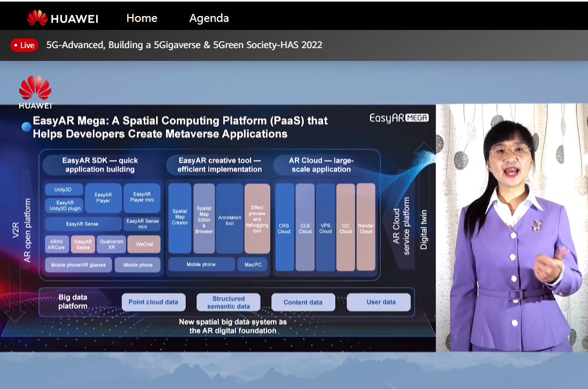Screen dimensions: 588x389
Task: Click the 'CRS Cloud' column
Action: (285, 227)
